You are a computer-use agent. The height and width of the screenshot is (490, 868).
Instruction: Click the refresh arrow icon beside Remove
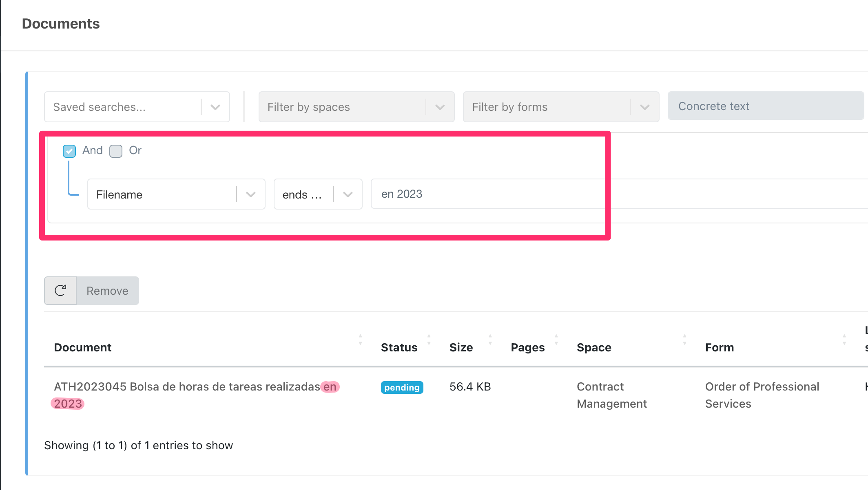tap(60, 291)
